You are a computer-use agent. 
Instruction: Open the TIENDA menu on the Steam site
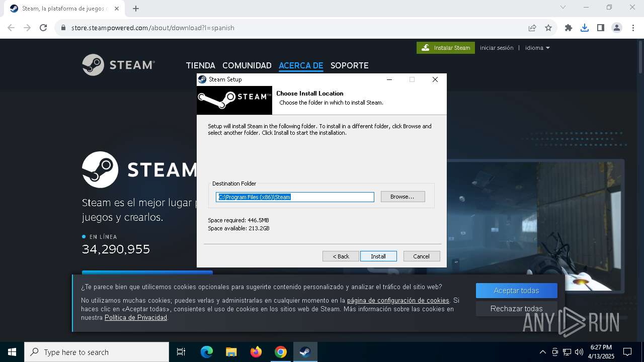[200, 65]
